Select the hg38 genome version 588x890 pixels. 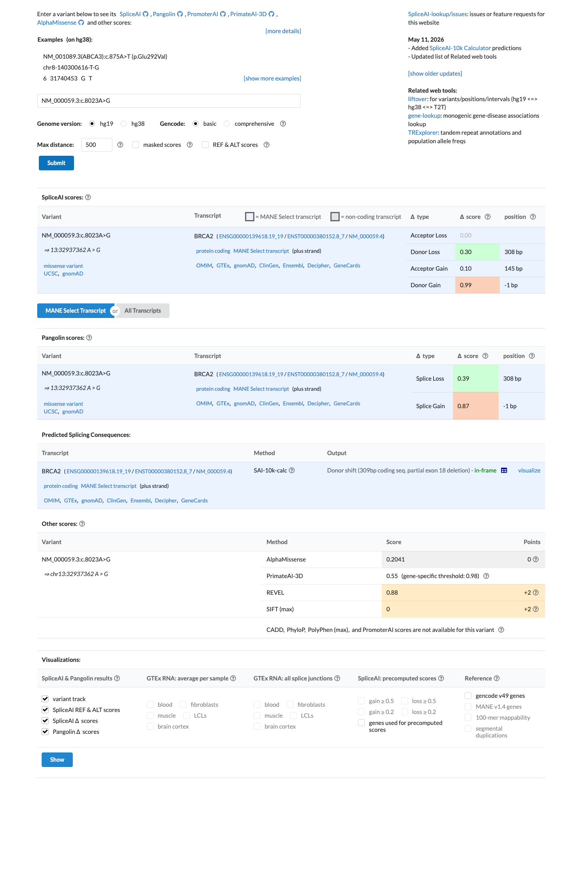[124, 124]
